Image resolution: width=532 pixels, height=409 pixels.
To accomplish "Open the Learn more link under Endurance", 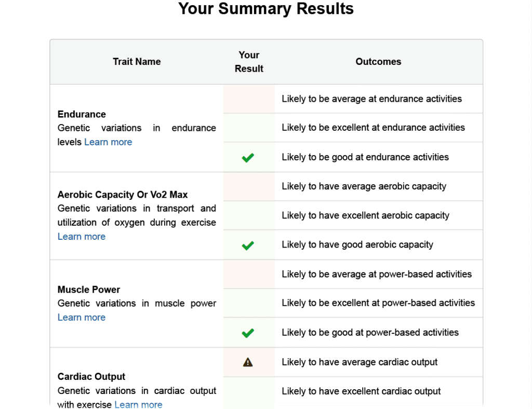I will click(x=108, y=142).
